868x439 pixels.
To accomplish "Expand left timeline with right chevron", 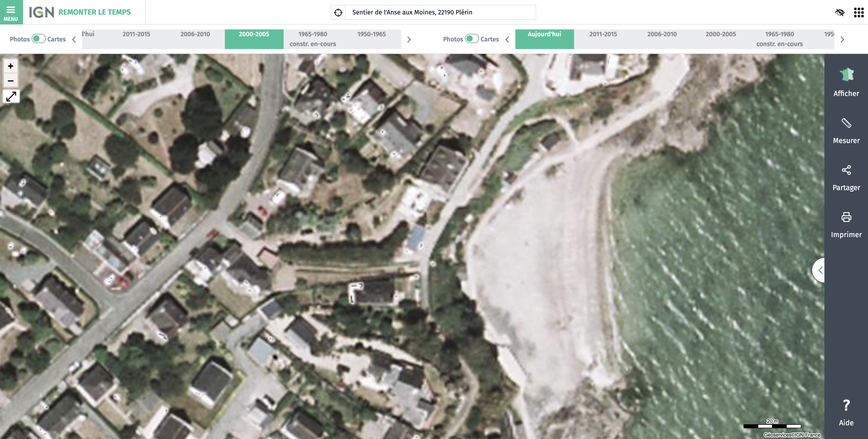I will tap(409, 39).
